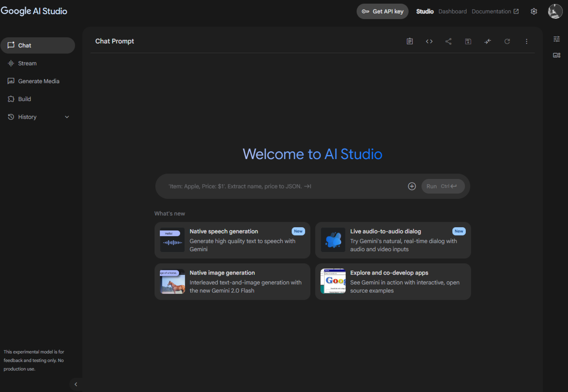Click the Get API key button
Image resolution: width=568 pixels, height=392 pixels.
coord(382,11)
